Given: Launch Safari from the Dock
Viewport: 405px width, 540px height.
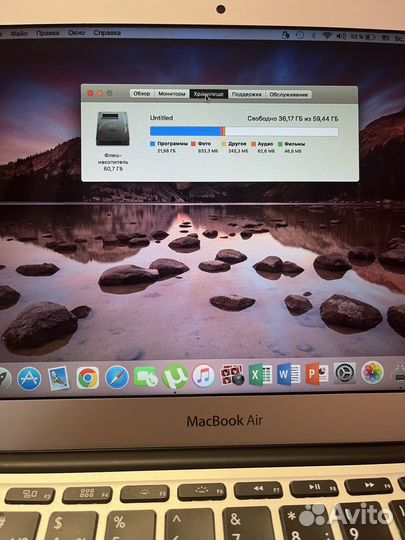Looking at the screenshot, I should (117, 378).
